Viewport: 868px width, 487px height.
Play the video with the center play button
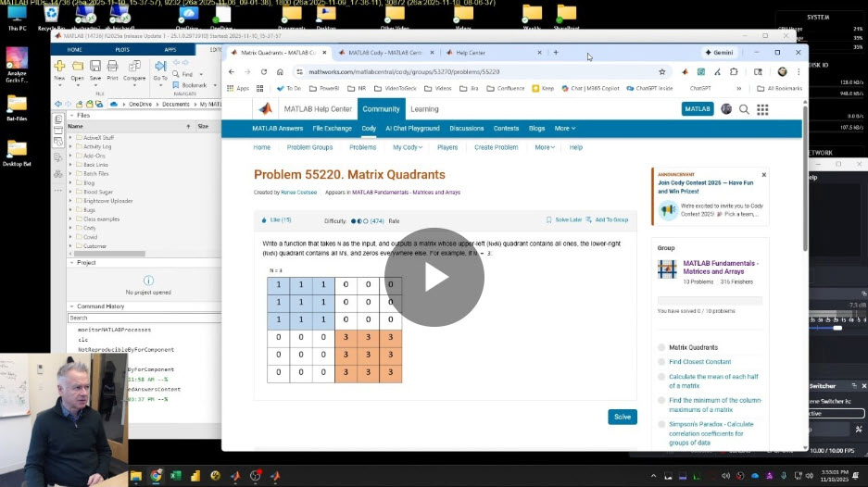coord(434,277)
